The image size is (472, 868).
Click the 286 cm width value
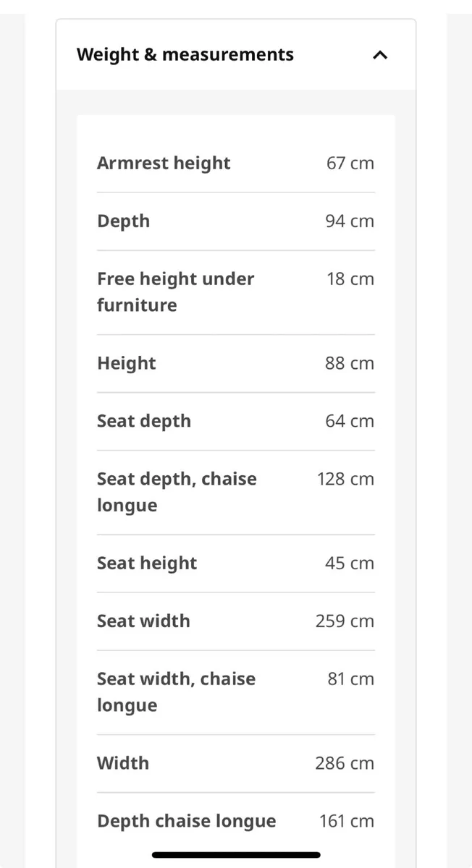[345, 763]
